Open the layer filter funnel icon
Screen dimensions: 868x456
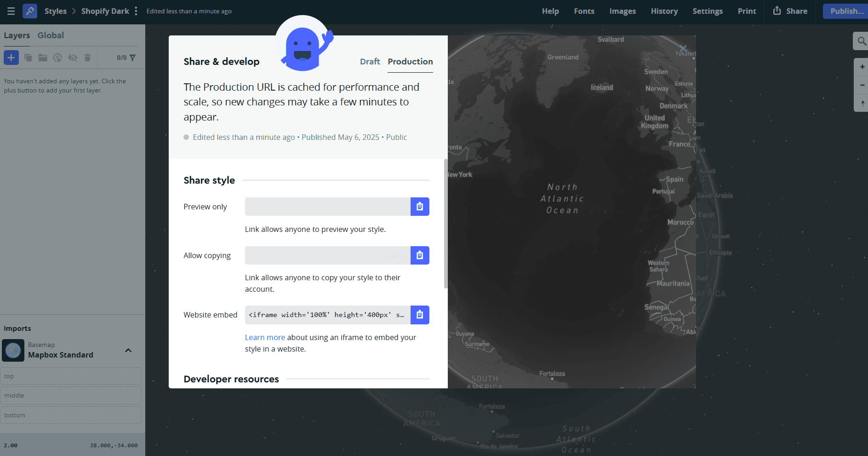(x=132, y=58)
